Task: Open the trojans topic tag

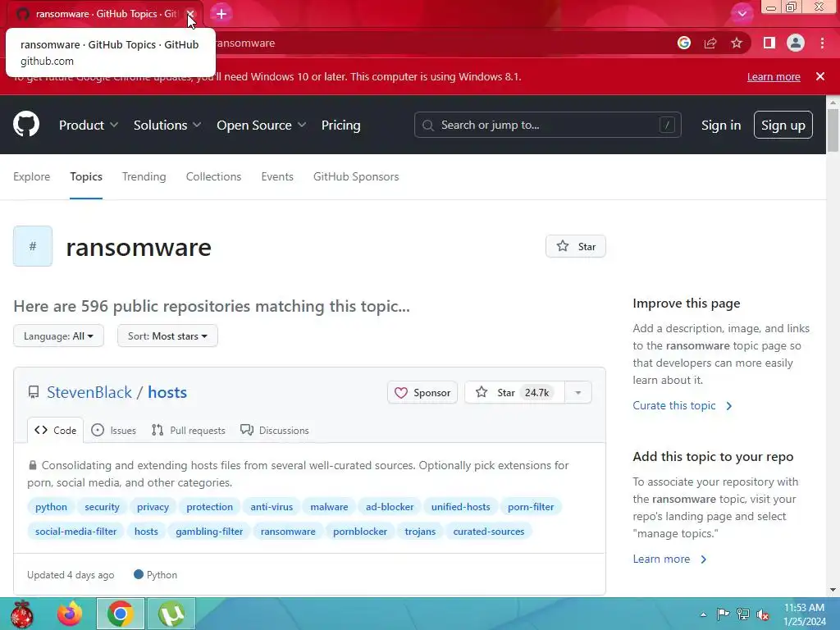Action: click(x=420, y=532)
